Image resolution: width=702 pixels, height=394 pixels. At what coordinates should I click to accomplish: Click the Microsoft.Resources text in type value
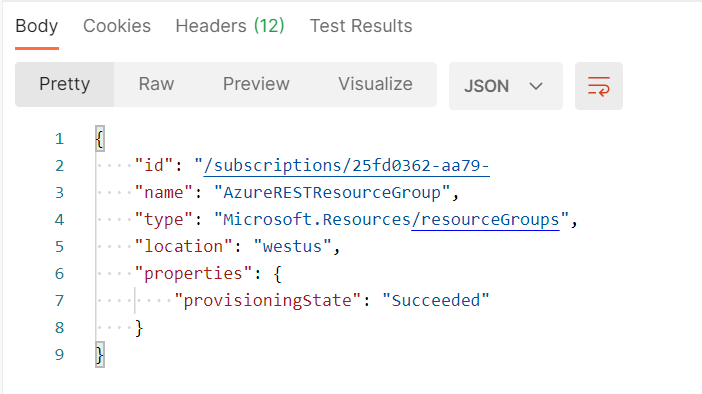click(x=317, y=220)
